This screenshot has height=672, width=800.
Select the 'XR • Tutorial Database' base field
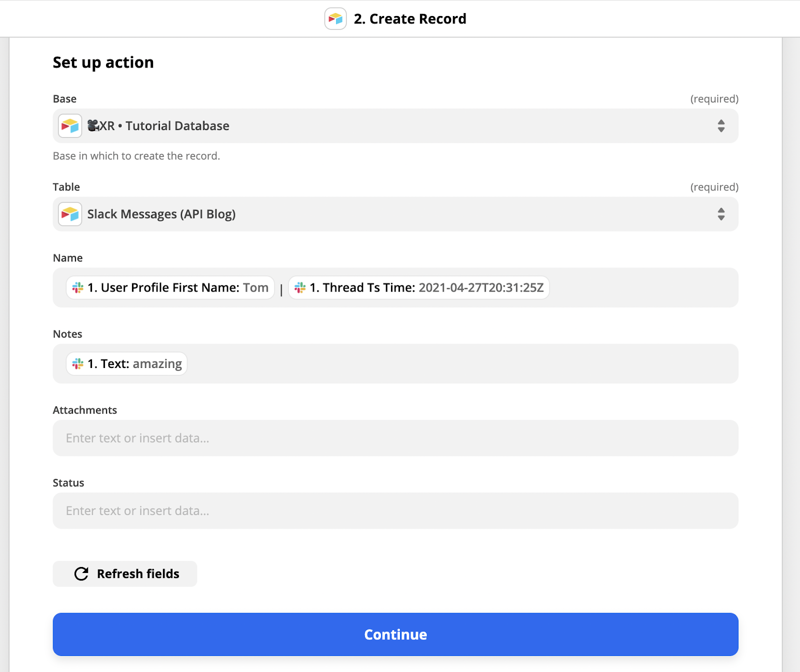click(395, 126)
